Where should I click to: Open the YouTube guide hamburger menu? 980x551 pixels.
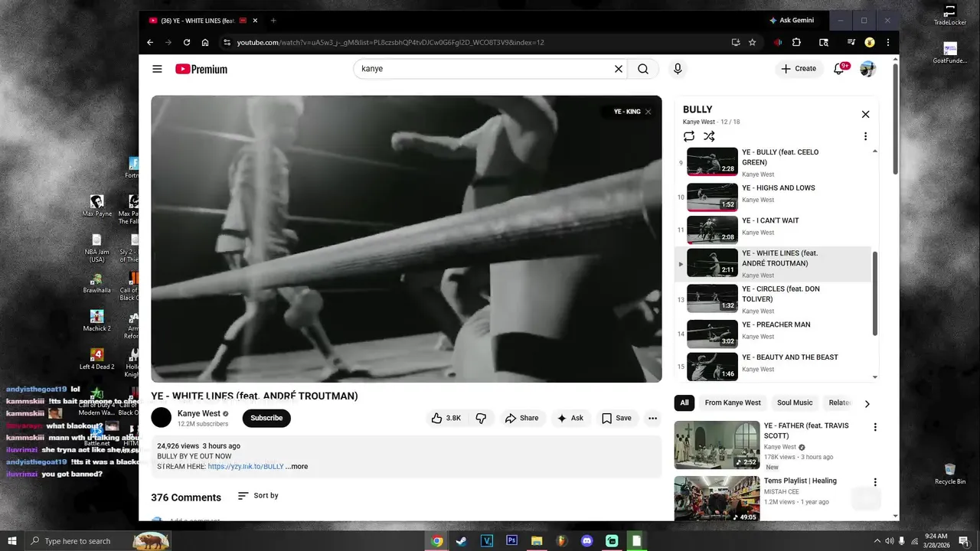[x=157, y=69]
